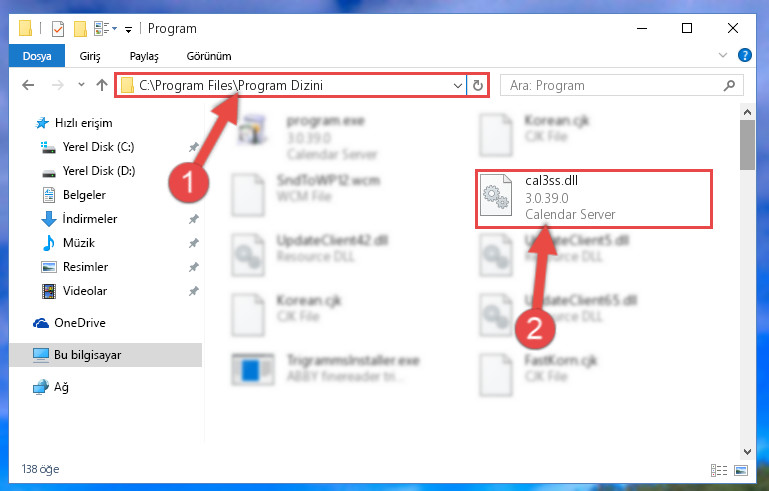Image resolution: width=769 pixels, height=491 pixels.
Task: Click the search magnifier icon
Action: pos(729,86)
